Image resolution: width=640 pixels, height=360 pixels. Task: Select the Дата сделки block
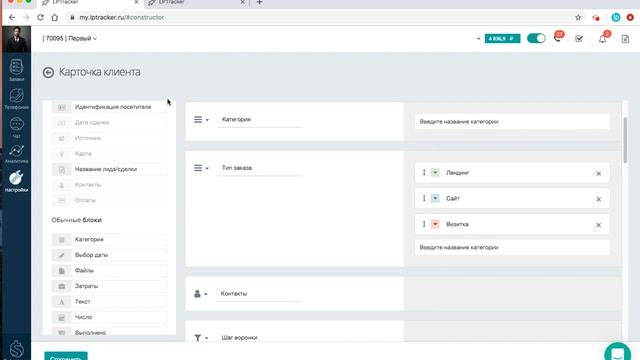tap(109, 122)
